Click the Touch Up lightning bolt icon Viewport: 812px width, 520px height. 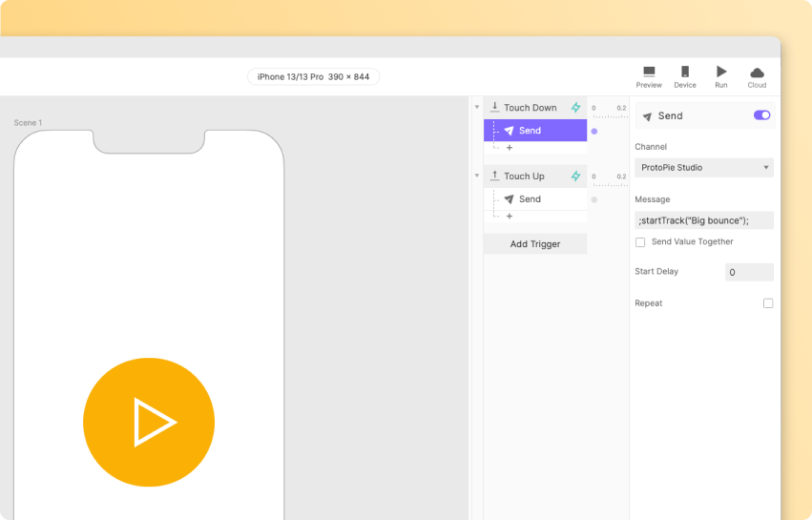[x=576, y=177]
